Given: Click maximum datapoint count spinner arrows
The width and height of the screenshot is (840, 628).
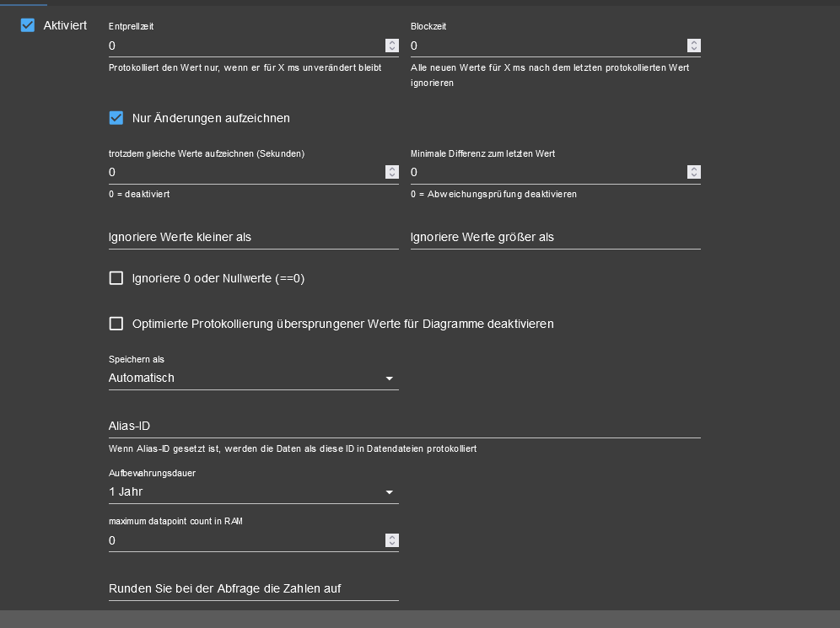Looking at the screenshot, I should 392,540.
